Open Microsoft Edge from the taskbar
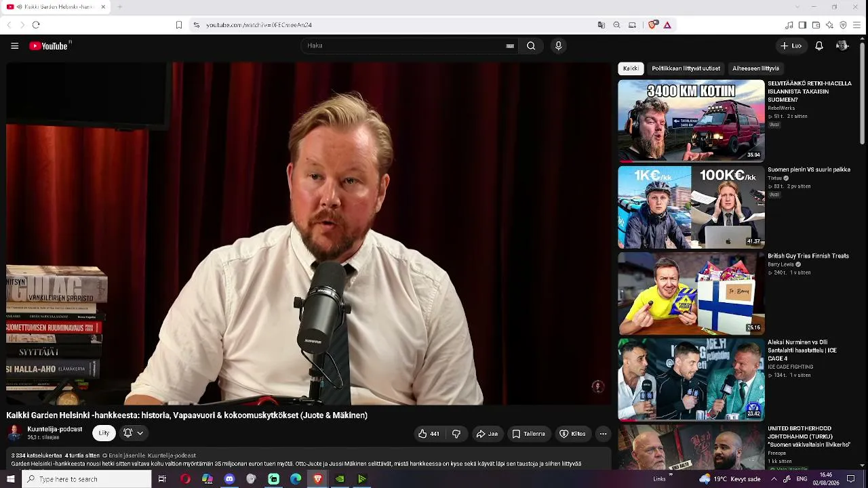 [x=296, y=479]
